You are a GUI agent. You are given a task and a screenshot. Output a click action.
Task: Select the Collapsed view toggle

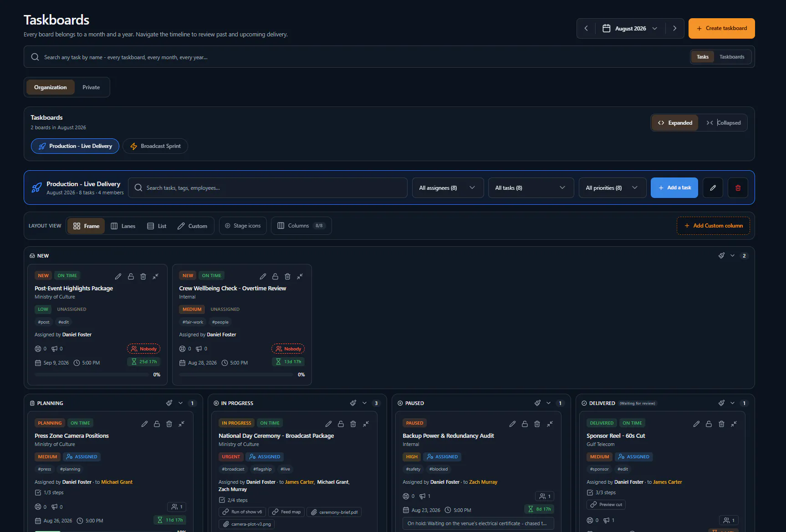723,123
